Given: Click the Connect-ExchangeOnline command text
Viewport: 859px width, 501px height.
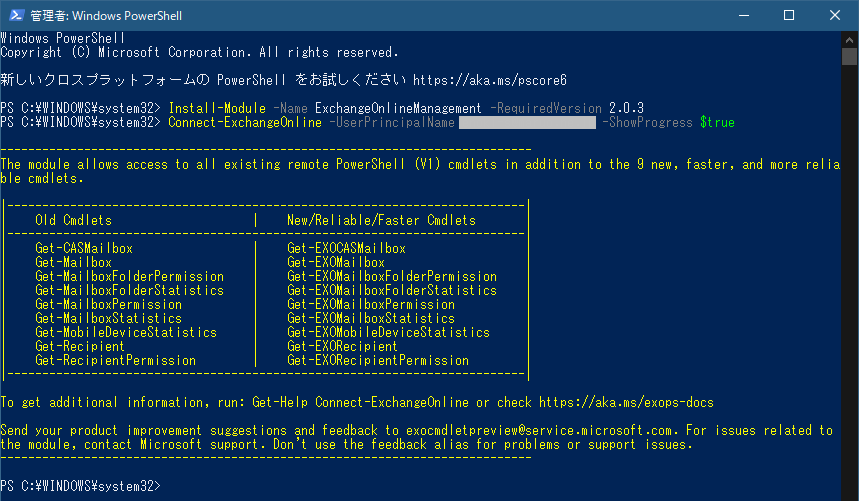Looking at the screenshot, I should (245, 122).
